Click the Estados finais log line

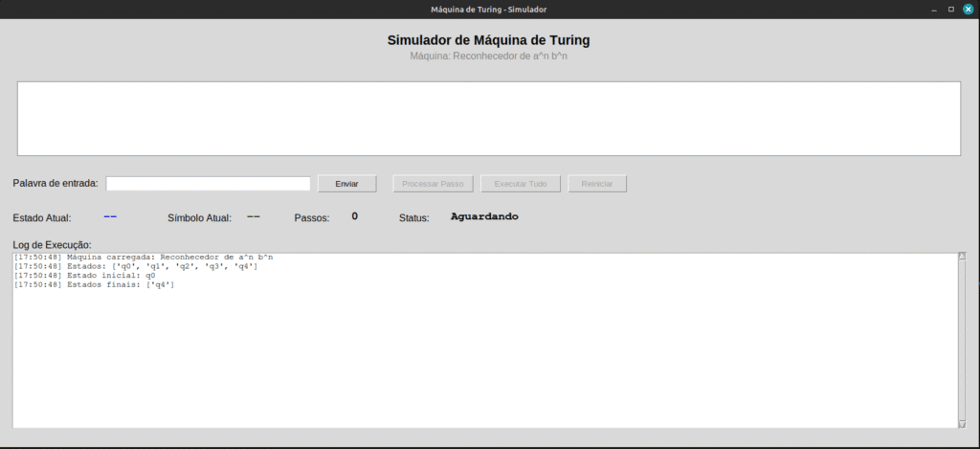pyautogui.click(x=94, y=285)
